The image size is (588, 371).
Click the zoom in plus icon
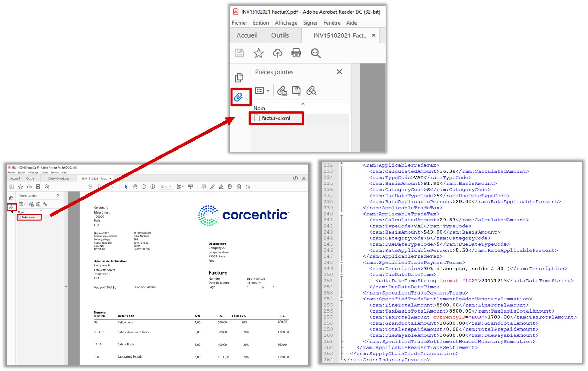coord(152,187)
